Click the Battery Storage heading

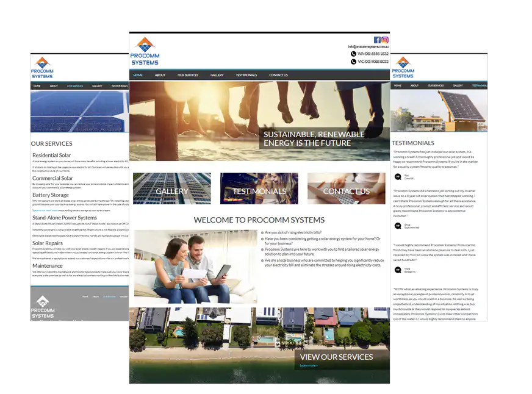pos(51,195)
